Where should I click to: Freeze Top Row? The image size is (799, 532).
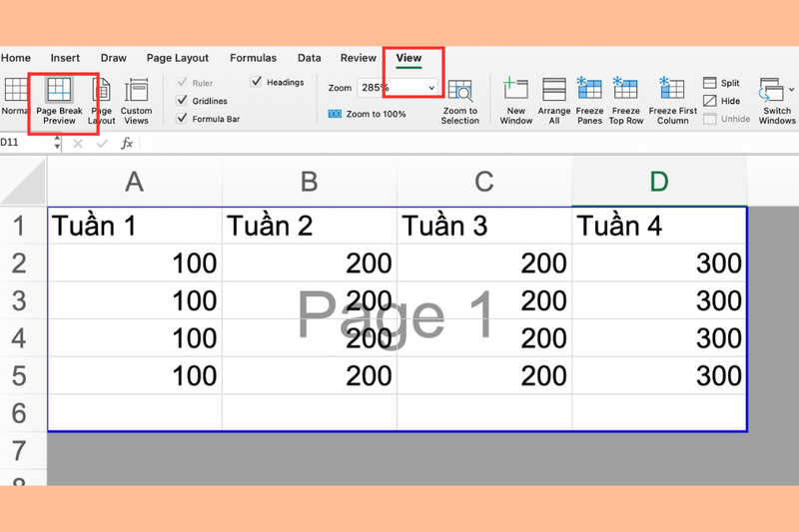(x=626, y=101)
